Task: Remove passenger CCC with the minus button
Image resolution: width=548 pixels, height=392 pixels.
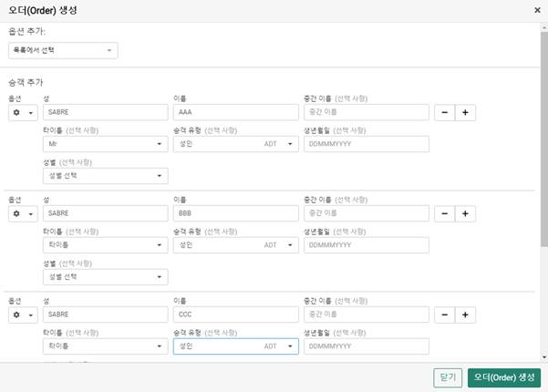Action: 445,315
